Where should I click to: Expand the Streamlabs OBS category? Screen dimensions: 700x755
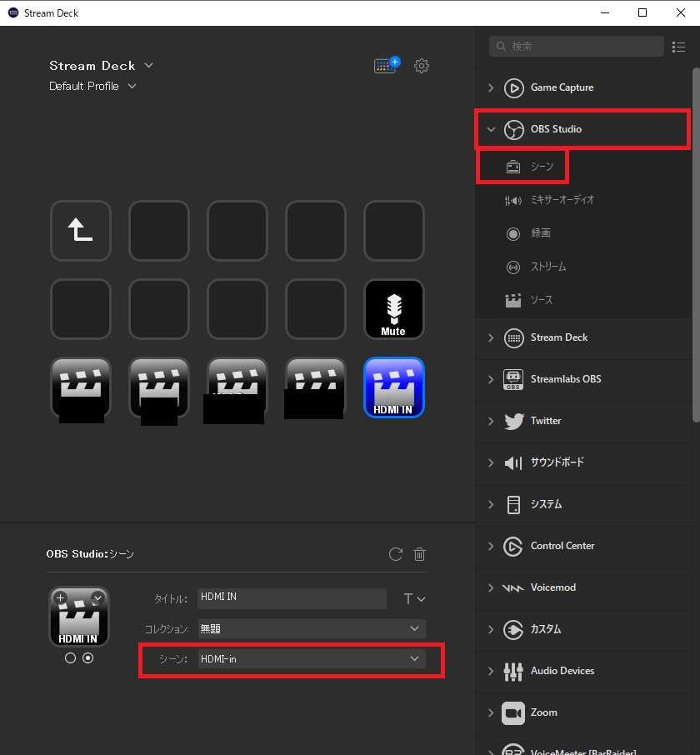pos(491,379)
